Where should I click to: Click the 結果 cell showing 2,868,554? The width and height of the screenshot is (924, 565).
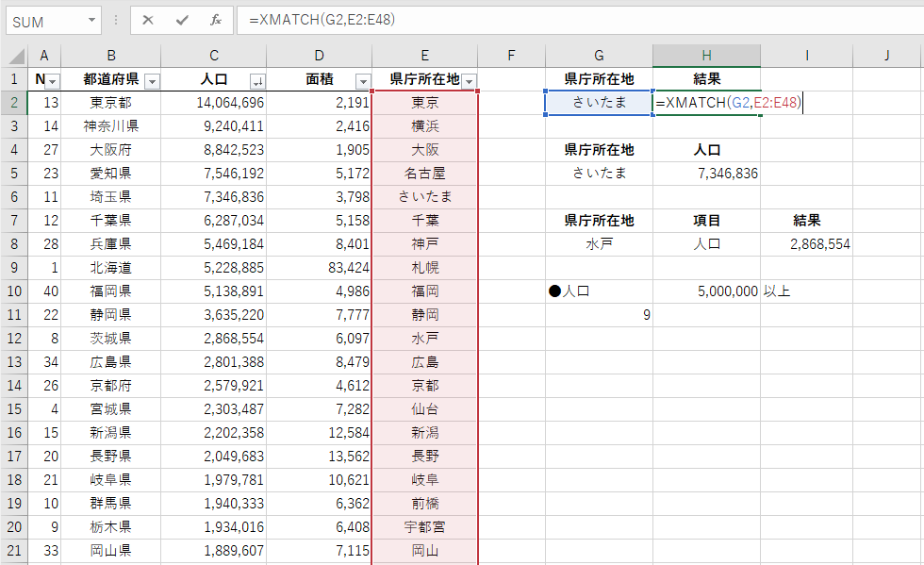(806, 243)
